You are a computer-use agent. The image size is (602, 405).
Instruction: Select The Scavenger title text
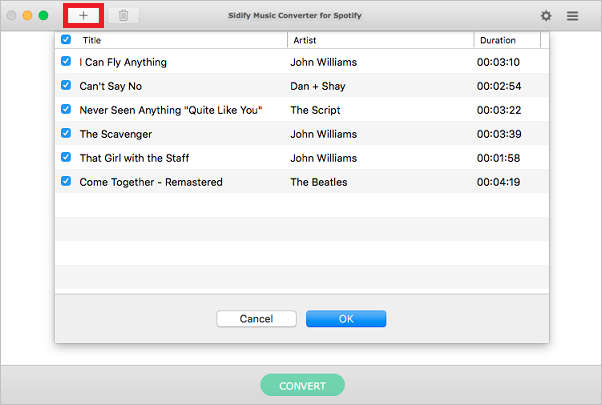click(x=116, y=134)
